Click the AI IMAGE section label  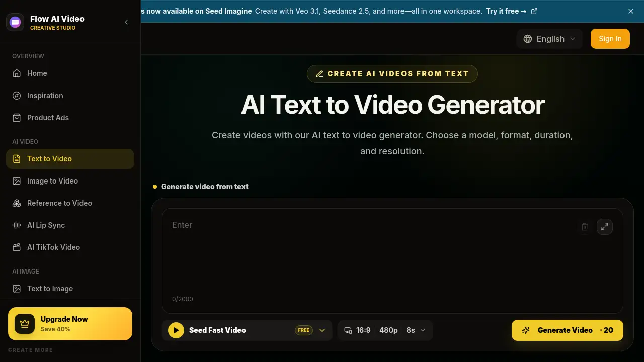click(x=26, y=271)
